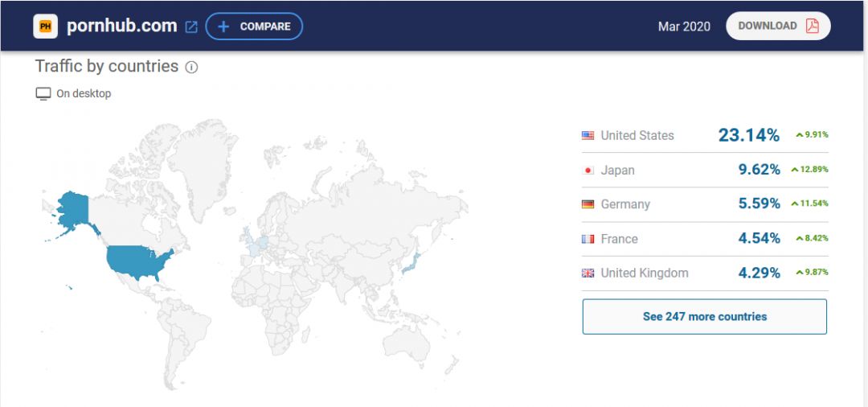Screen dimensions: 868x407
Task: Click the PDF icon in the Download button
Action: pyautogui.click(x=813, y=26)
